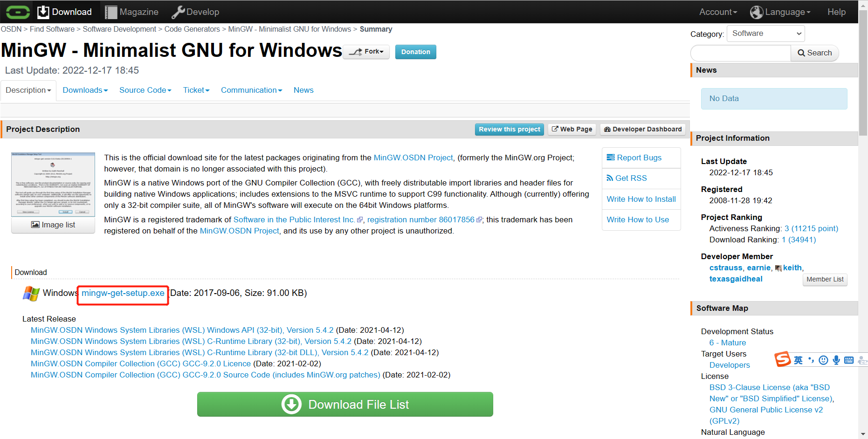This screenshot has height=439, width=868.
Task: Open the Developer Dashboard
Action: pyautogui.click(x=643, y=129)
